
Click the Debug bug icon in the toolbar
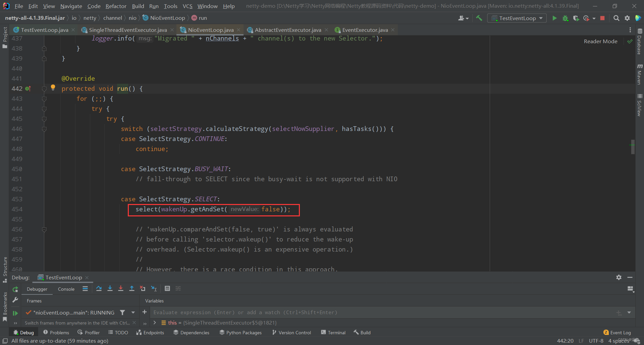tap(565, 18)
